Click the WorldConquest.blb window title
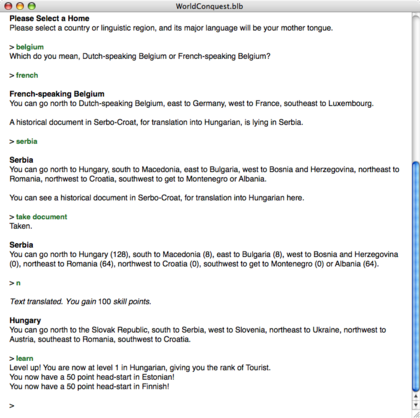 [209, 6]
